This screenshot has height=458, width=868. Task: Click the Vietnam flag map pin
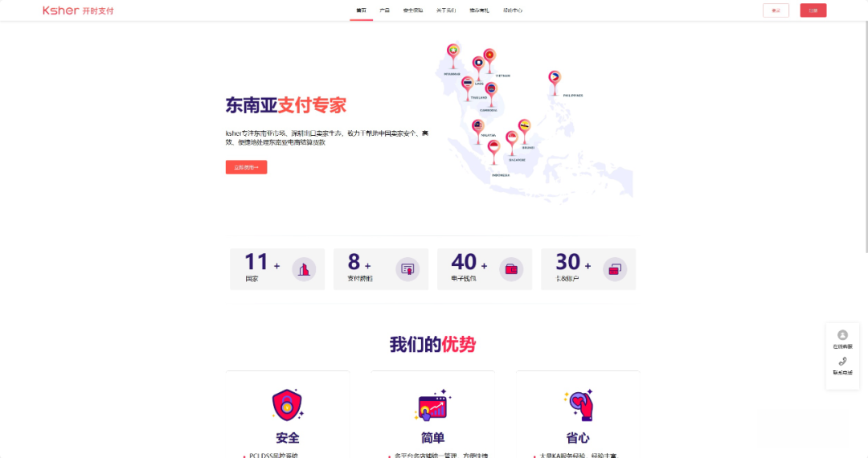(x=489, y=61)
